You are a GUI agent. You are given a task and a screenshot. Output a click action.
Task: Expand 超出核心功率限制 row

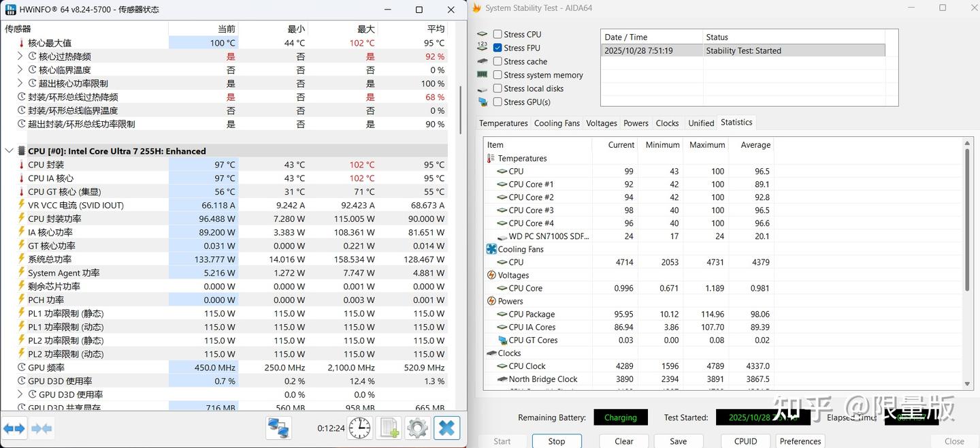pos(20,84)
